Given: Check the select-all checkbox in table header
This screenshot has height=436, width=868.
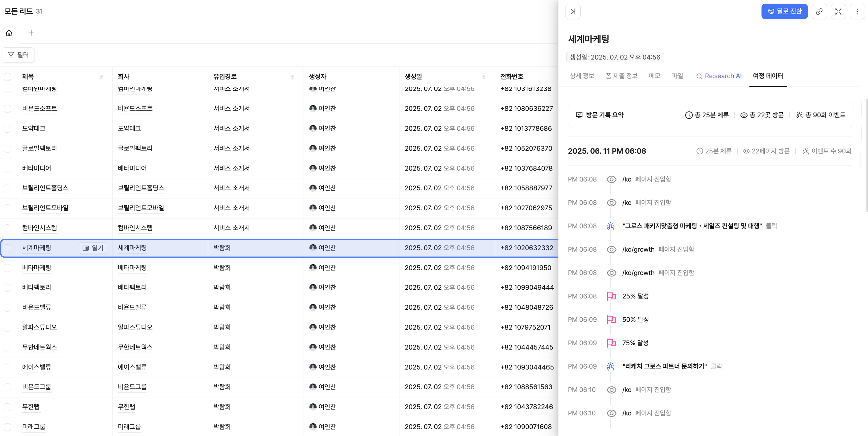Looking at the screenshot, I should pyautogui.click(x=7, y=77).
